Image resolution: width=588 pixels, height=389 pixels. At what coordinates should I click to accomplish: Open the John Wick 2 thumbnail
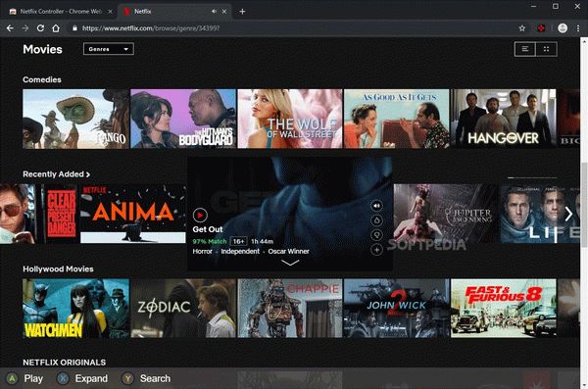(x=396, y=308)
